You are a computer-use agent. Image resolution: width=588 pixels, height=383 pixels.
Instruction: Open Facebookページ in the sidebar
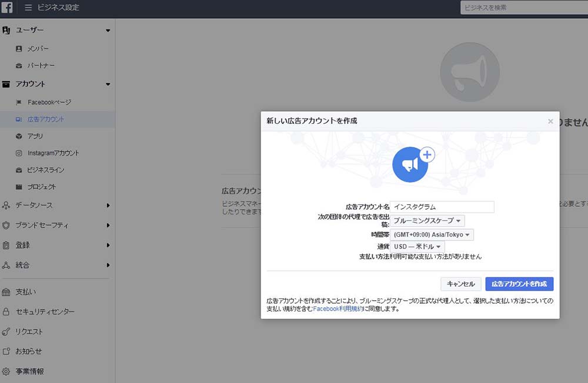(49, 102)
